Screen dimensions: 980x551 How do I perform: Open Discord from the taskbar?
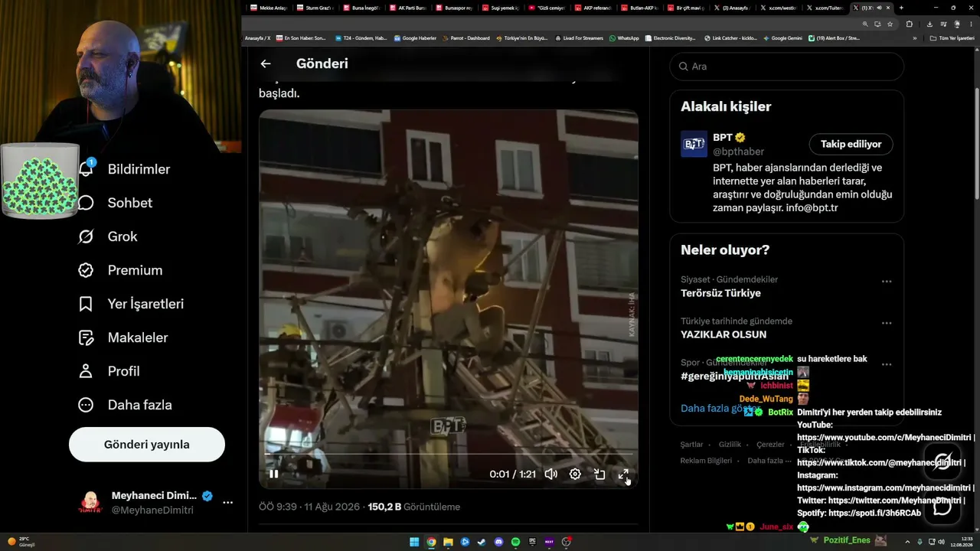[498, 542]
